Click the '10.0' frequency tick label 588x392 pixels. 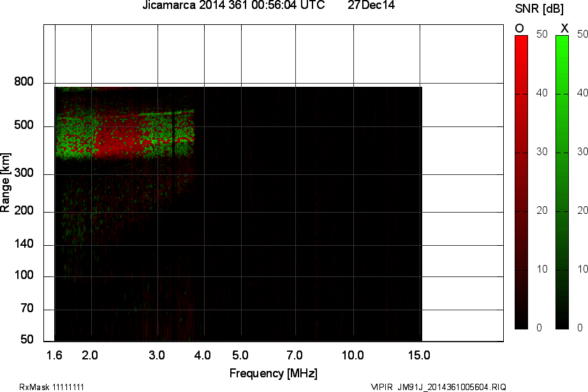[x=353, y=355]
